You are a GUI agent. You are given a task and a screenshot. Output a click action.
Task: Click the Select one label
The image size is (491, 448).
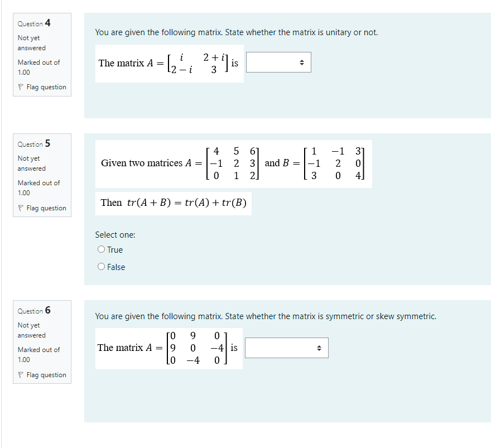pyautogui.click(x=115, y=234)
